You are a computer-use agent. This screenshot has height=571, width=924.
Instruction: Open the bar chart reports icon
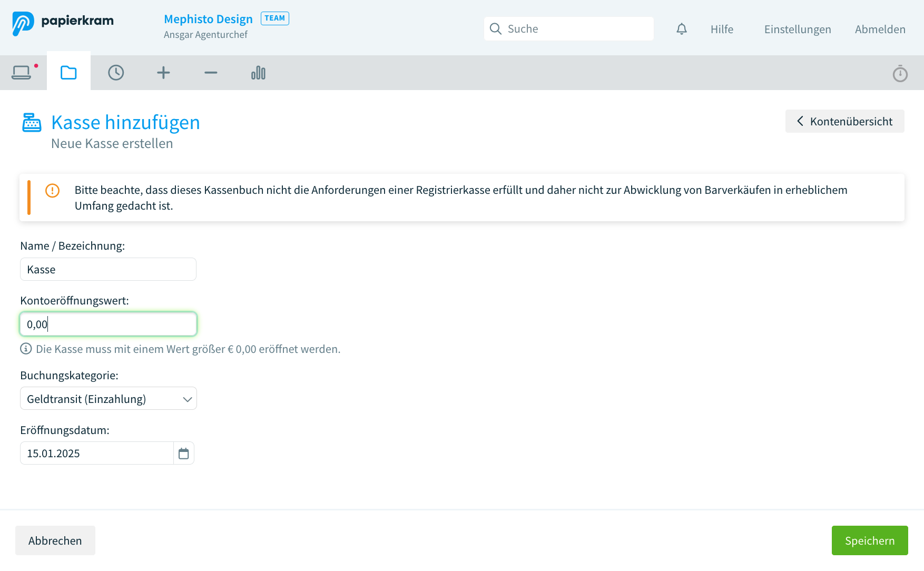tap(258, 73)
